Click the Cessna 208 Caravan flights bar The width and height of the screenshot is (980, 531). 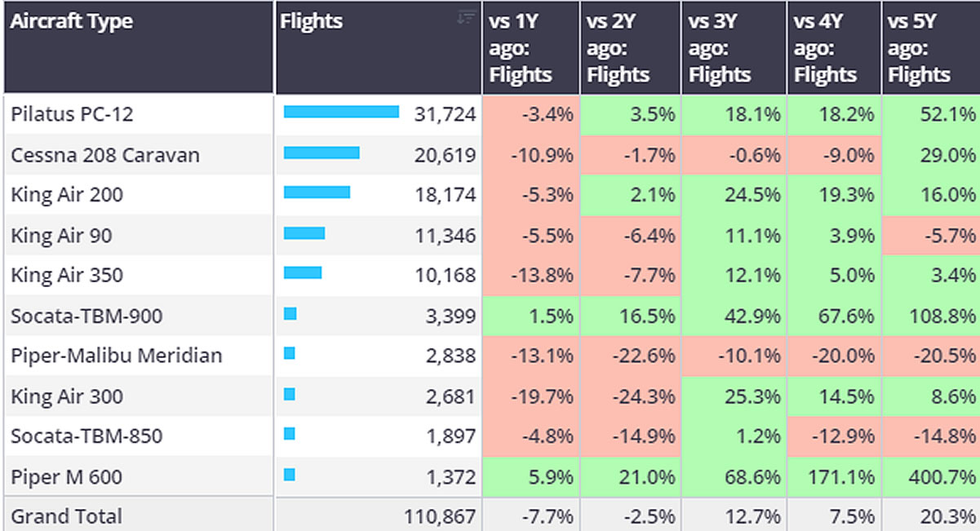coord(321,153)
